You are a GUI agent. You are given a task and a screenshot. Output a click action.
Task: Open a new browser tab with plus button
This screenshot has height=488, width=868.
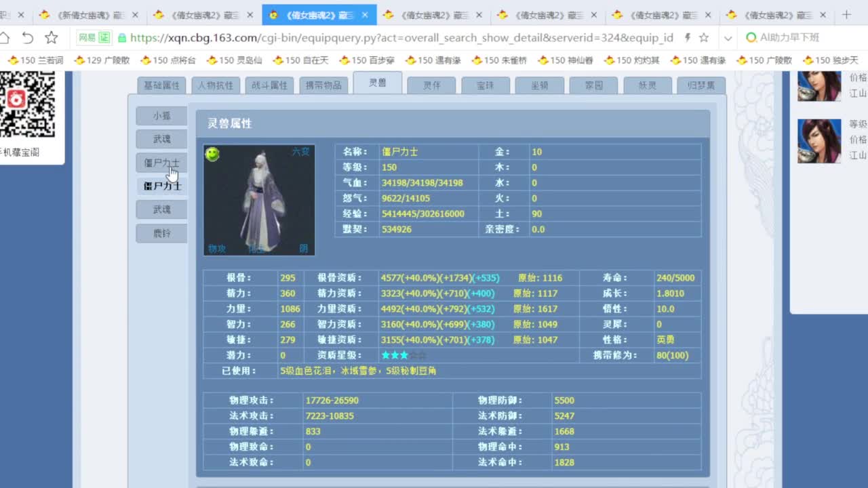(x=846, y=14)
